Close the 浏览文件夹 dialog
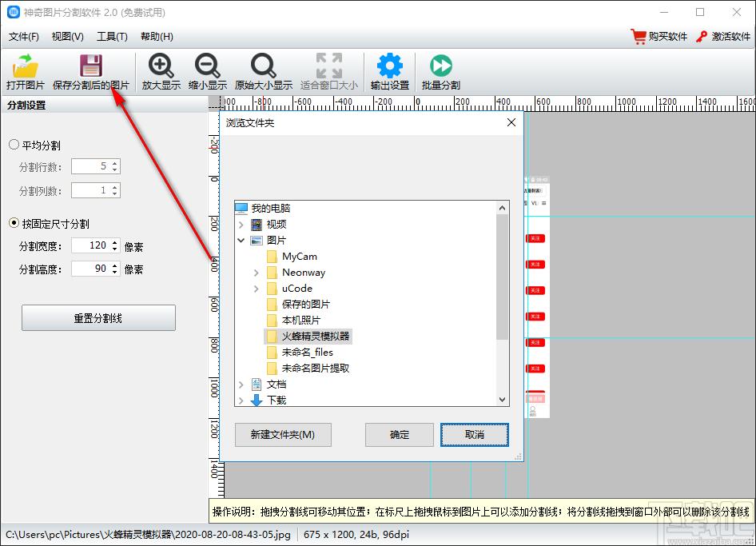The height and width of the screenshot is (546, 756). point(511,122)
